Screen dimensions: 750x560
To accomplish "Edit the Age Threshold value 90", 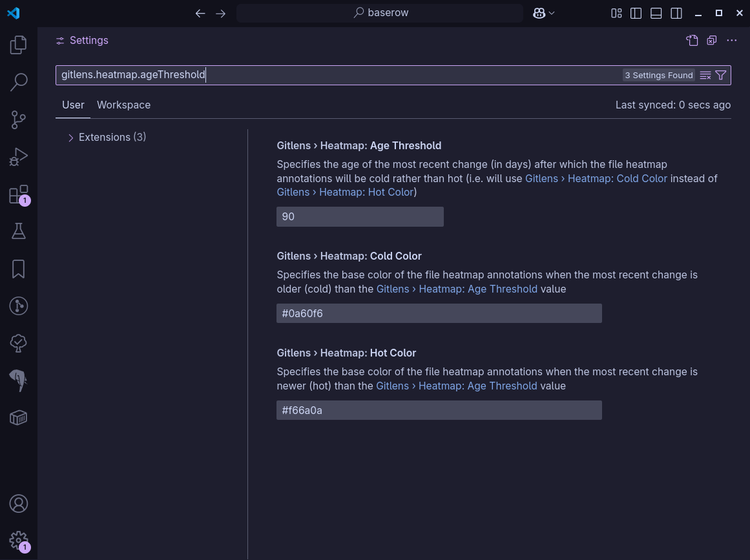I will pos(360,216).
